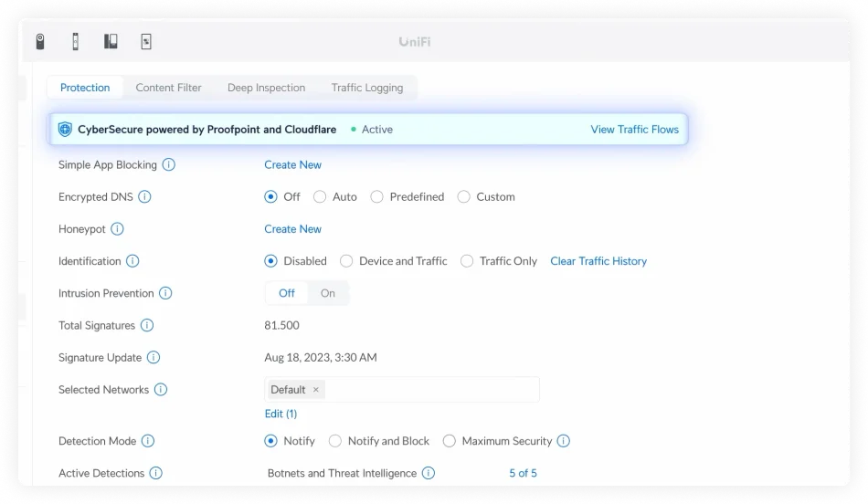Viewport: 868px width, 504px height.
Task: Switch to the Protection tab
Action: click(85, 88)
